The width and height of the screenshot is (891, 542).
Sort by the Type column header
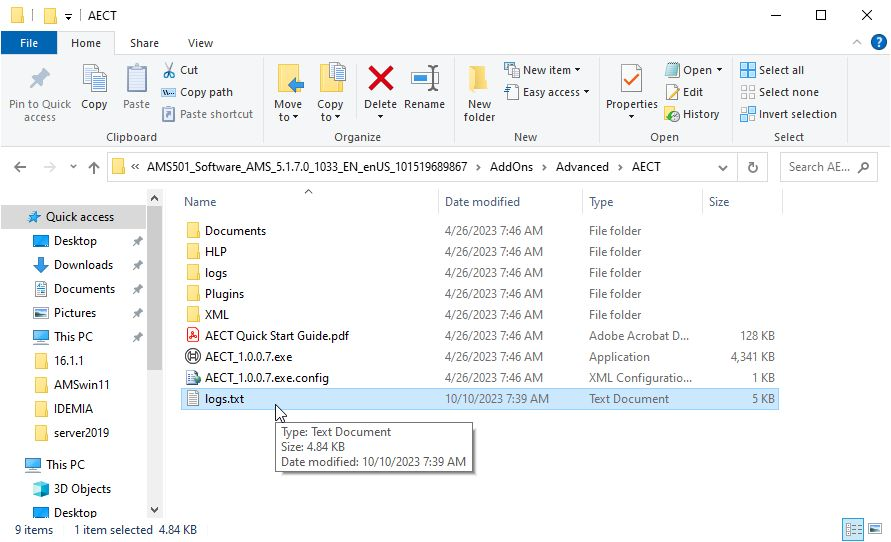tap(601, 202)
